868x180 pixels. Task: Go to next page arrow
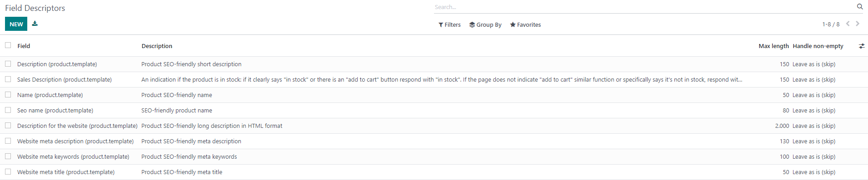[858, 24]
